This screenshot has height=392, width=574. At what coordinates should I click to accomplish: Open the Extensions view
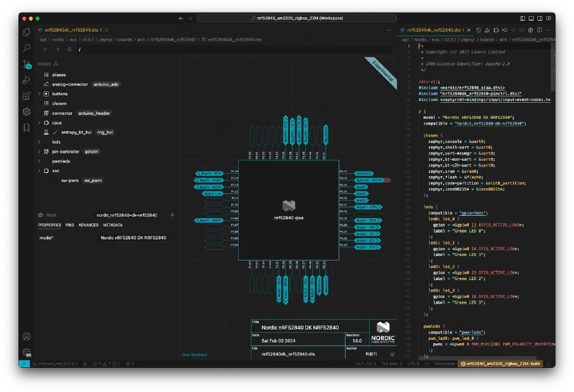tap(26, 96)
